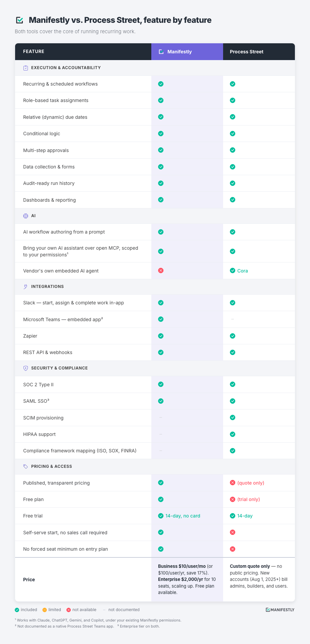Click the 'Custom quote only' pricing text
Image resolution: width=310 pixels, height=644 pixels.
point(250,566)
